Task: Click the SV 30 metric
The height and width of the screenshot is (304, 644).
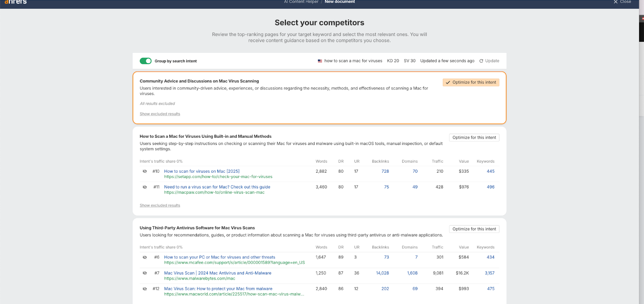Action: tap(410, 61)
